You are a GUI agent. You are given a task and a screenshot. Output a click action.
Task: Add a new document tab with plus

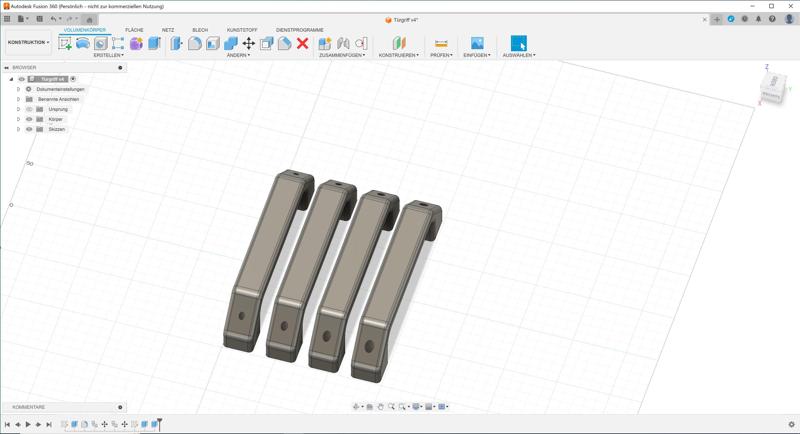pyautogui.click(x=717, y=19)
